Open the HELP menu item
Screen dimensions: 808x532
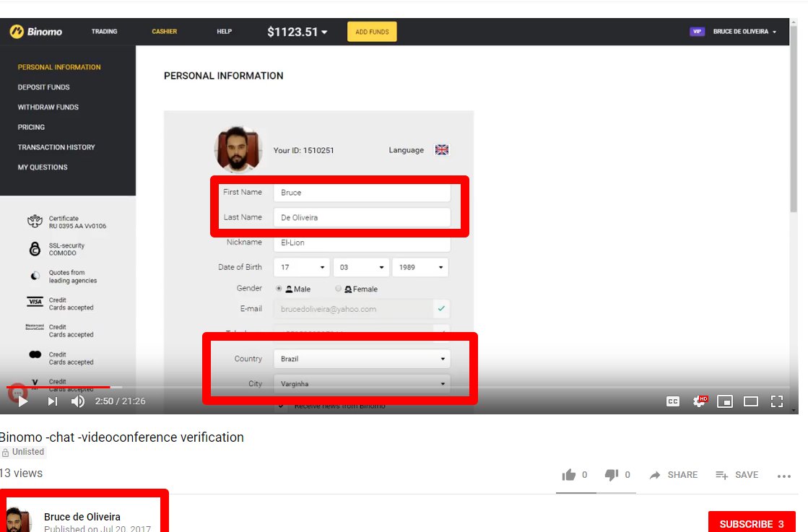(224, 32)
